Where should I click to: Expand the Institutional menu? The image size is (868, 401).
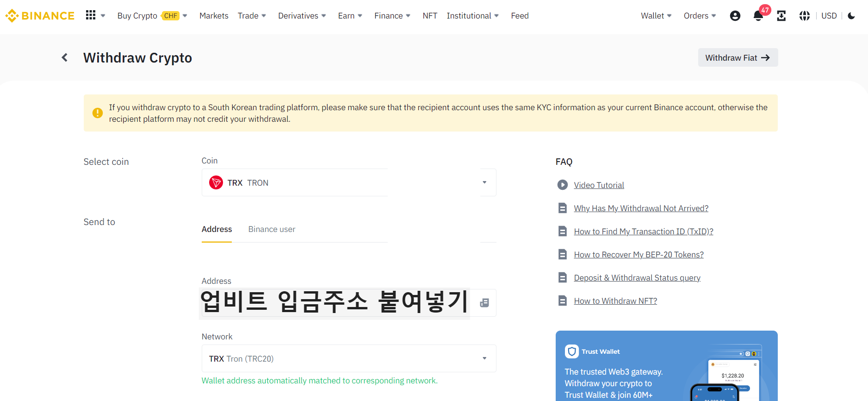[473, 16]
